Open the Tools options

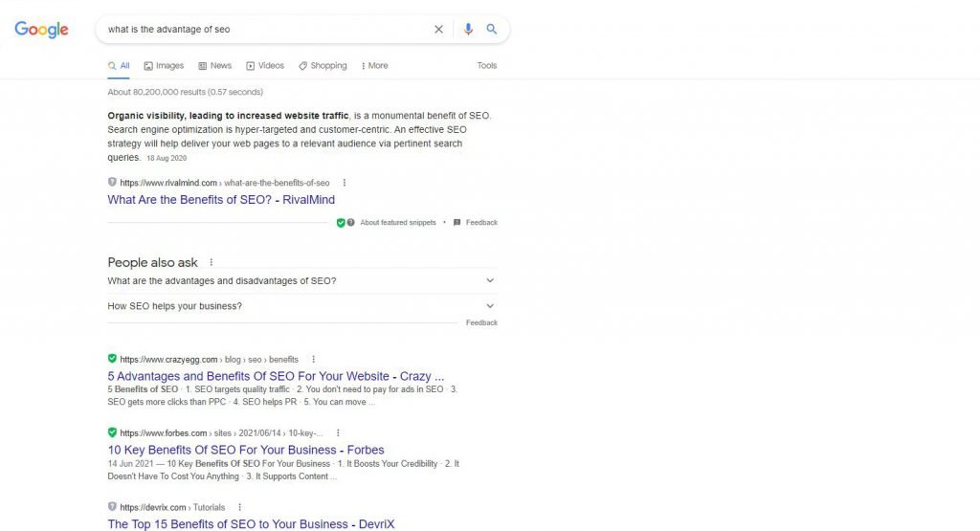pyautogui.click(x=487, y=66)
